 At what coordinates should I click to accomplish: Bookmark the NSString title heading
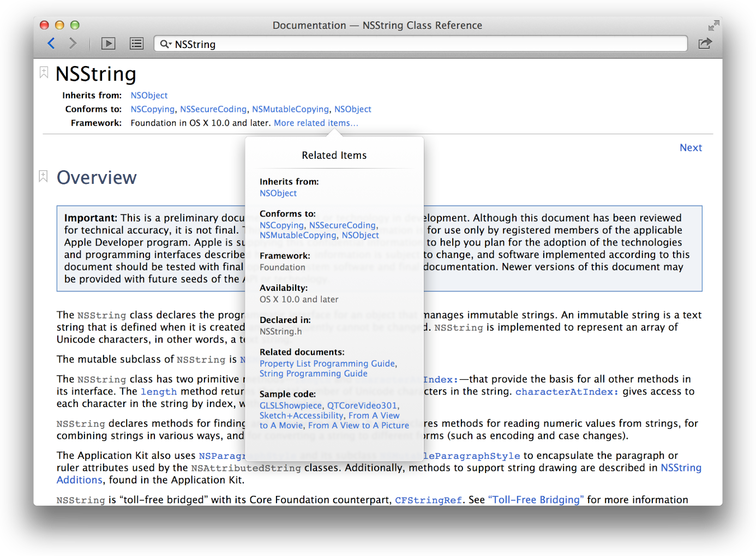click(44, 72)
